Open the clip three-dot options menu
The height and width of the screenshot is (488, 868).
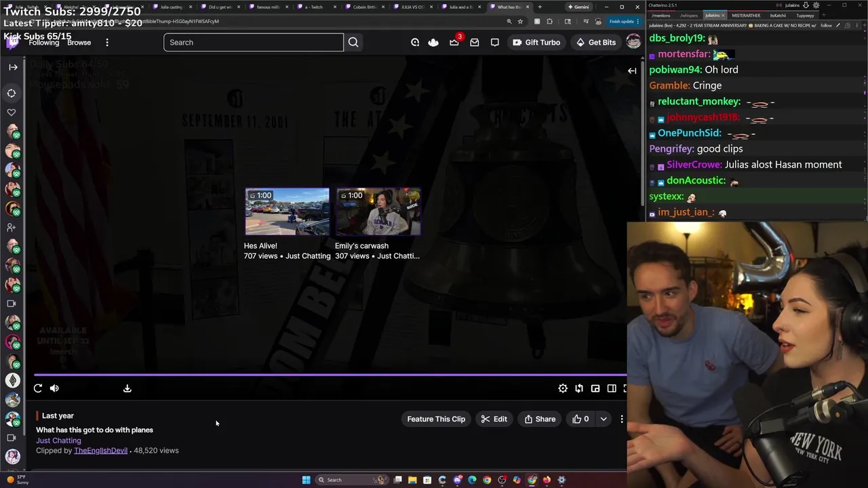[x=622, y=419]
